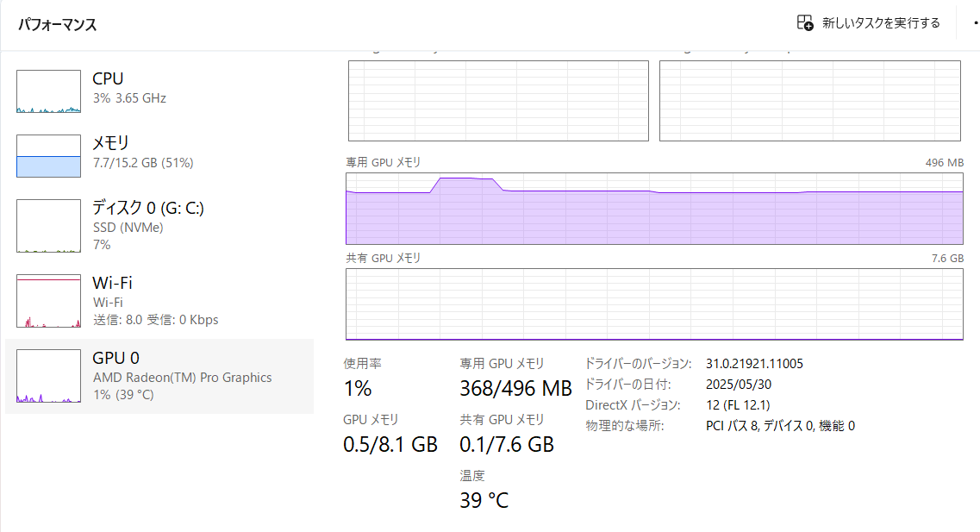Image resolution: width=980 pixels, height=532 pixels.
Task: Click the 新しいタスクを実行する button label
Action: click(881, 23)
